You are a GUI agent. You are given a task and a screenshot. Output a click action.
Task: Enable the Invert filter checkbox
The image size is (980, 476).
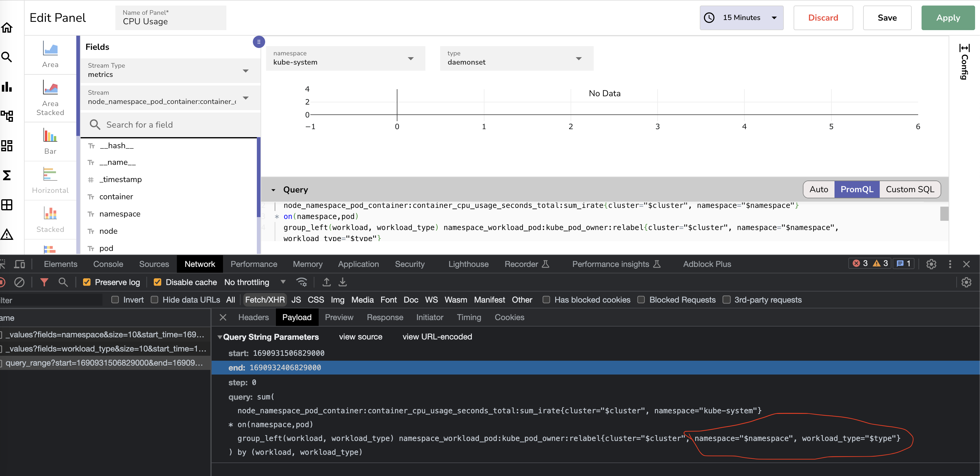point(115,299)
